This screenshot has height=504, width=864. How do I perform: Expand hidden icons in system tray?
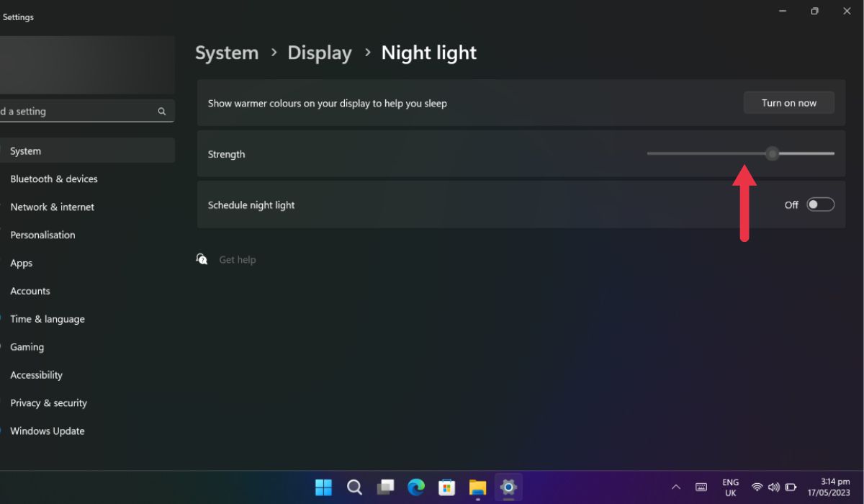click(676, 487)
